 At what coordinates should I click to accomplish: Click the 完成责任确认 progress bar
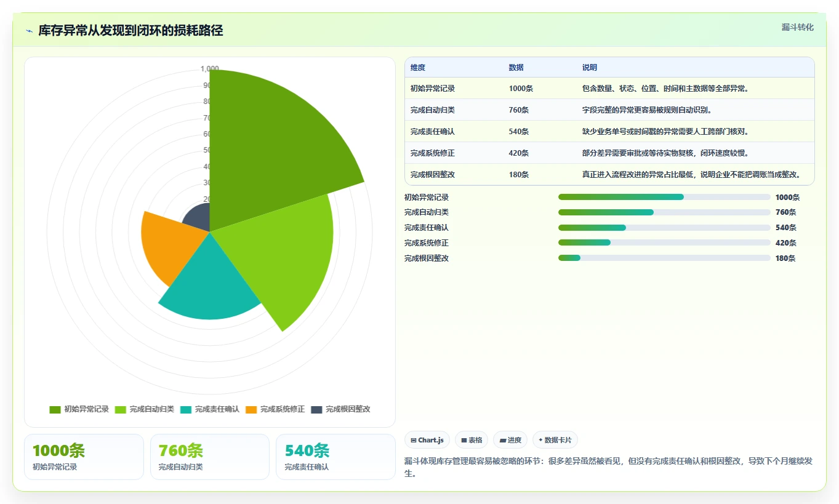[664, 228]
